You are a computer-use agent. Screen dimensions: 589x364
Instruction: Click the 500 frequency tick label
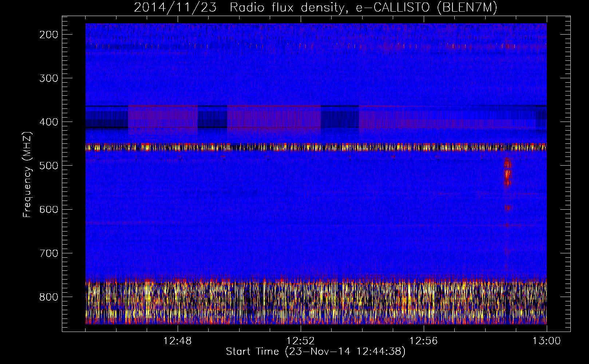point(49,166)
